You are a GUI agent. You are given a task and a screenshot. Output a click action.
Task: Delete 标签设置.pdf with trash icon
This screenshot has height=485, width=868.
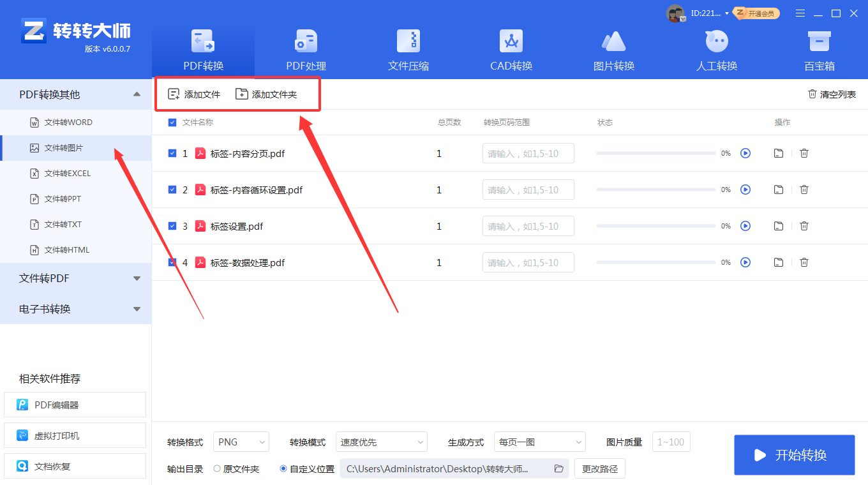tap(804, 226)
